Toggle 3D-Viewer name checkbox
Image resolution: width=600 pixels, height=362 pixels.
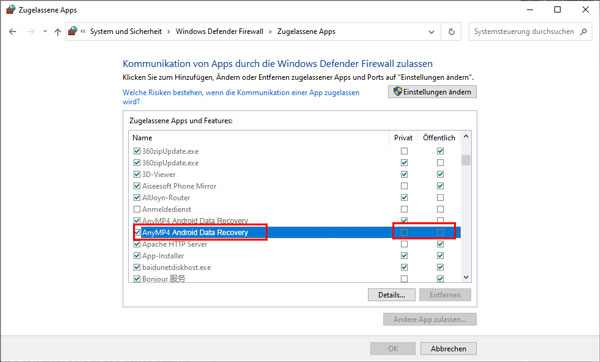click(137, 174)
